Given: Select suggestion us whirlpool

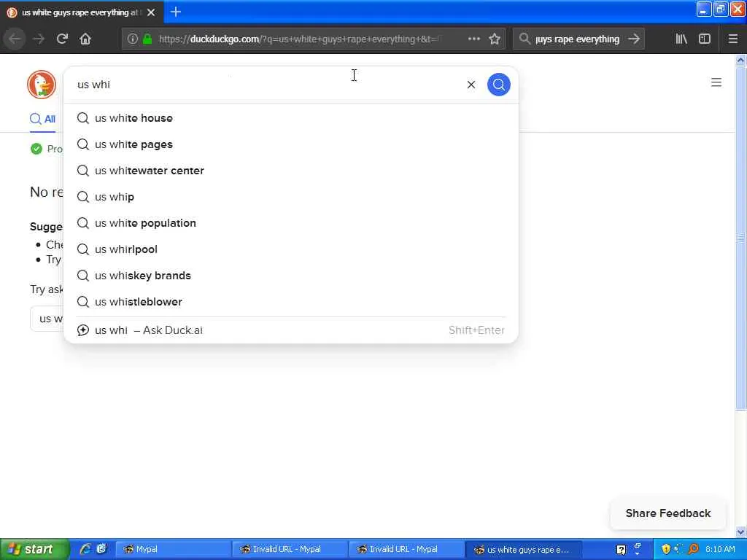Looking at the screenshot, I should pos(290,249).
